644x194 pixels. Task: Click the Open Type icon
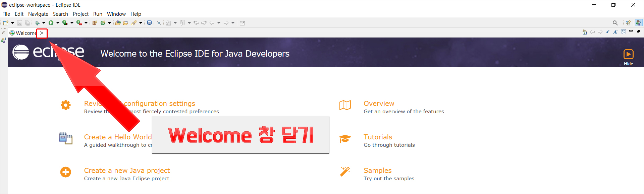pos(118,23)
